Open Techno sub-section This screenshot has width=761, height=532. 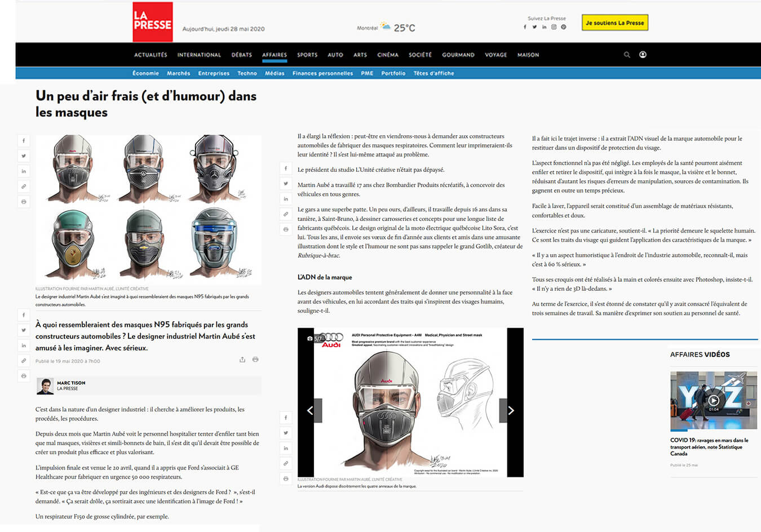pyautogui.click(x=247, y=73)
